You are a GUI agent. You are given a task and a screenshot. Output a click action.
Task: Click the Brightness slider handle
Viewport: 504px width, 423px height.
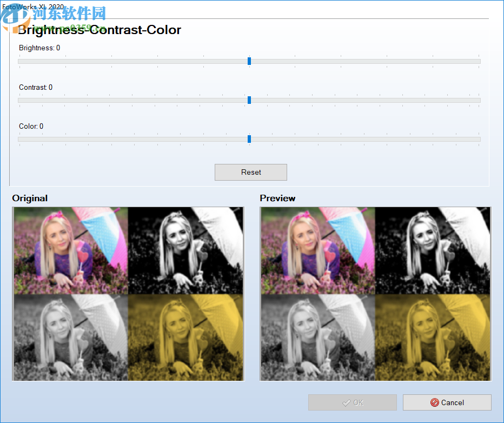249,61
